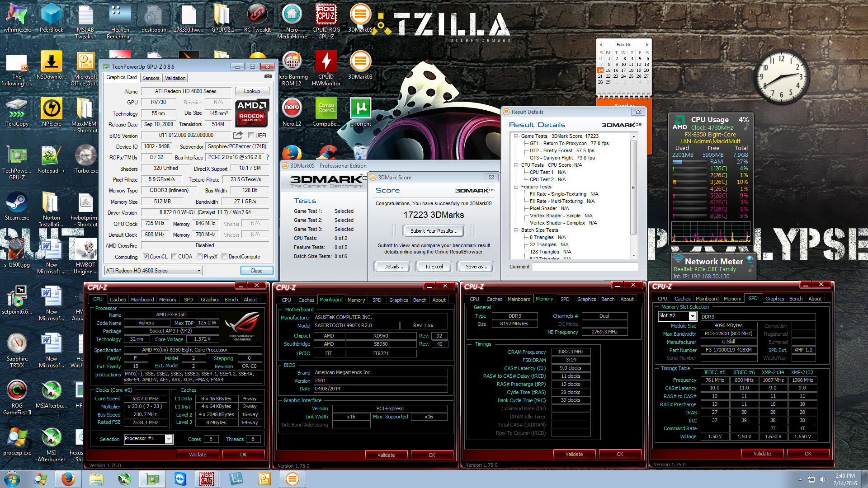Go to next month in calendar gadget
Image resolution: width=868 pixels, height=488 pixels.
[647, 45]
